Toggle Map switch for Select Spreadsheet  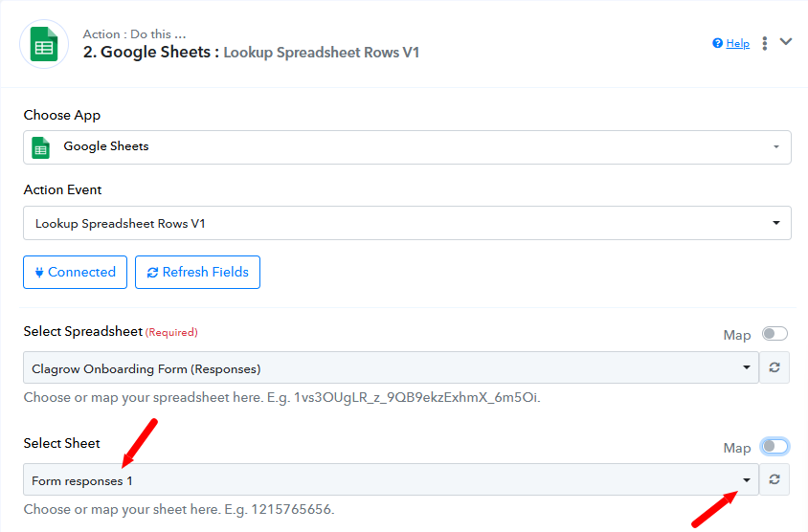[x=774, y=334]
